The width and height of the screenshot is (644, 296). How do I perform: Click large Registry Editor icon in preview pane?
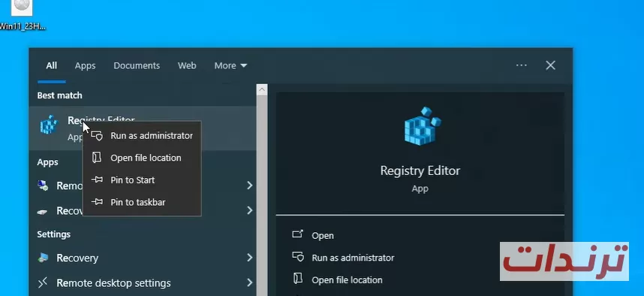tap(422, 126)
